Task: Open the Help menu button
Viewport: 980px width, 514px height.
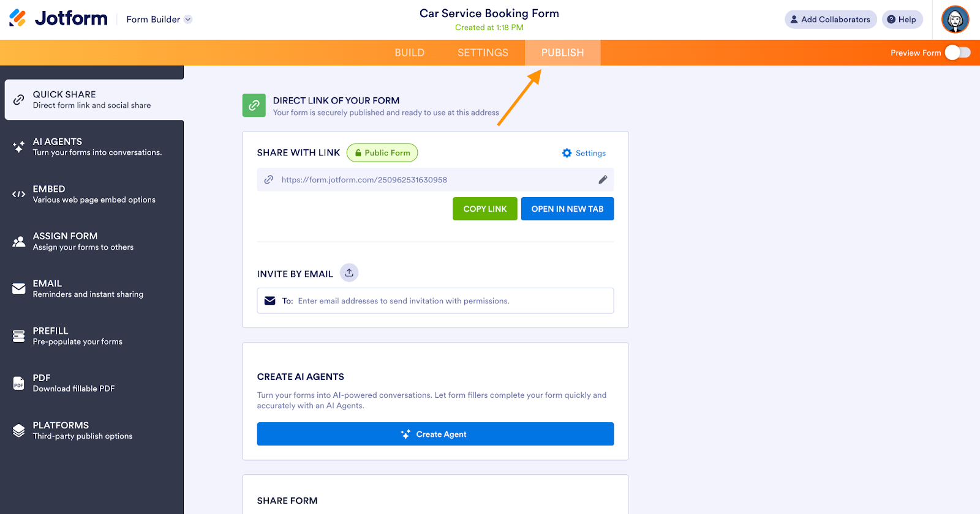Action: 902,20
